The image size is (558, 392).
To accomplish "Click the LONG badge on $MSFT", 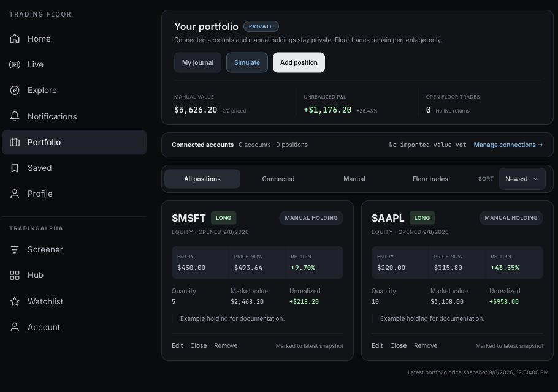I will [x=223, y=218].
